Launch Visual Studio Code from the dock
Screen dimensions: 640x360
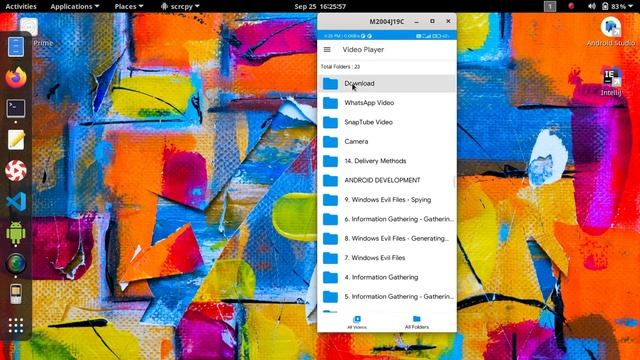16,202
